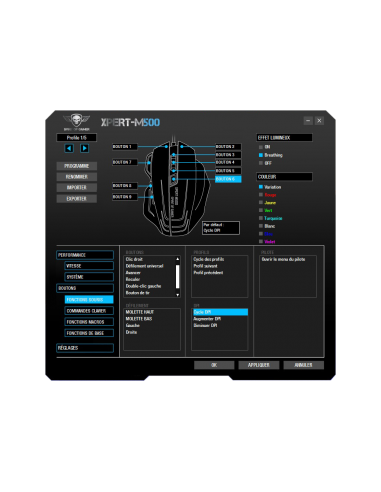
Task: Open the Système subsection
Action: click(x=89, y=277)
